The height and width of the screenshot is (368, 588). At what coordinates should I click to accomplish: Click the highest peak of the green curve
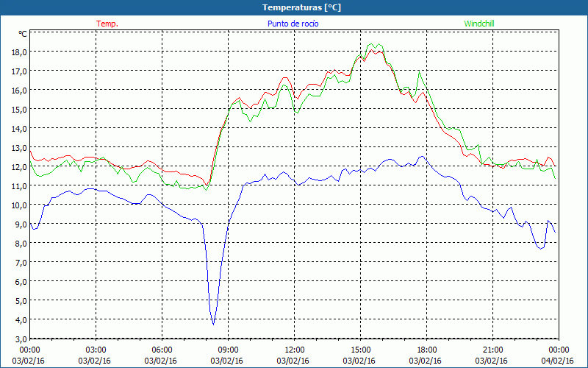pyautogui.click(x=371, y=44)
